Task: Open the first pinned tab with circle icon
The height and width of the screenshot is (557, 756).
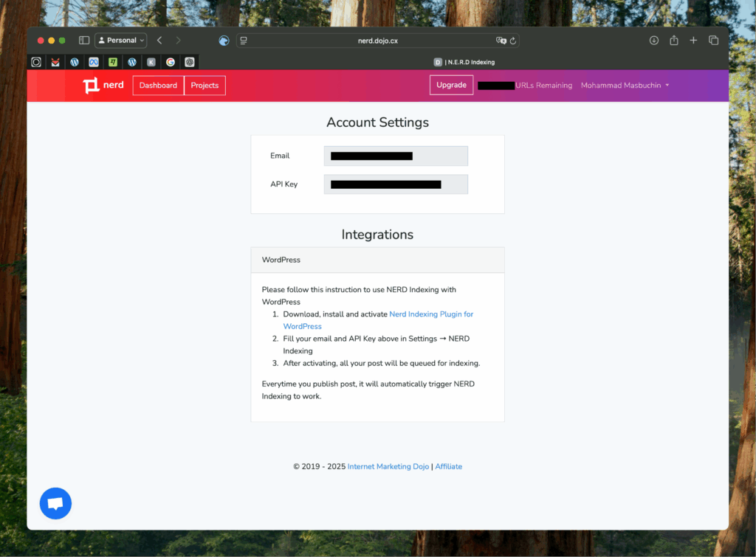Action: click(x=36, y=62)
